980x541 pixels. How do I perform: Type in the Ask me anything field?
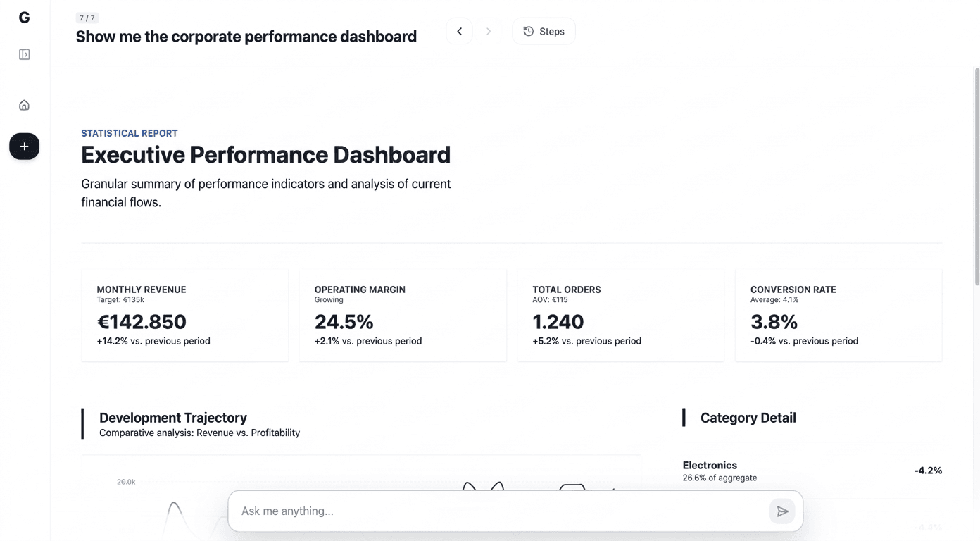tap(500, 511)
